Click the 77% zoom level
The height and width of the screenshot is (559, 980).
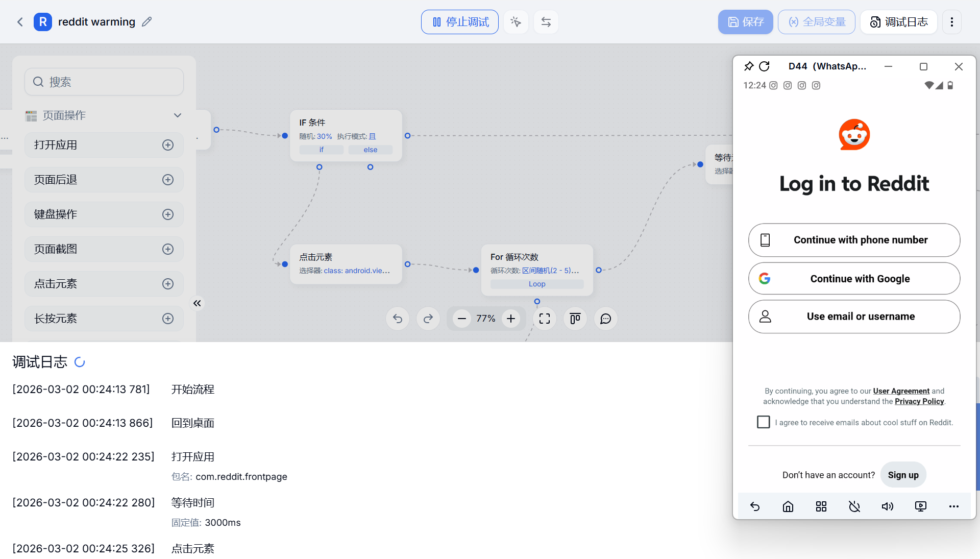(x=486, y=319)
